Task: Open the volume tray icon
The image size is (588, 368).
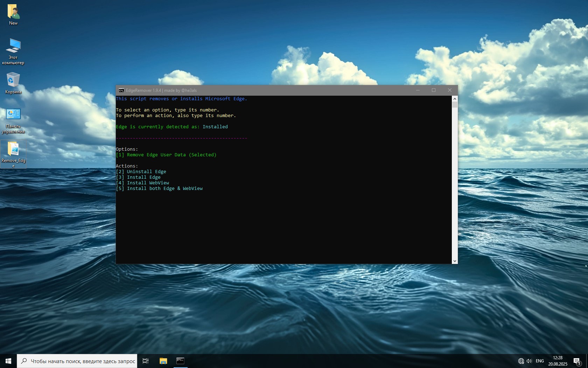Action: (x=529, y=361)
